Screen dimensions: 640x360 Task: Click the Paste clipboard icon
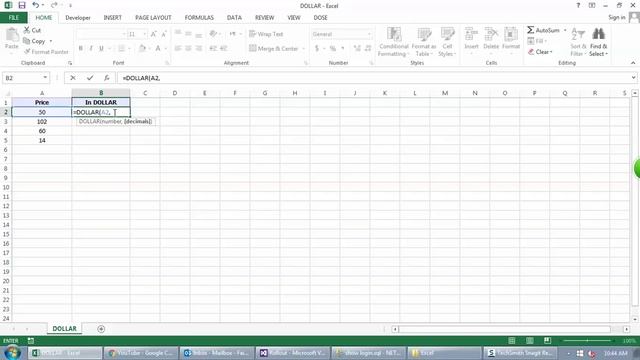(12, 36)
